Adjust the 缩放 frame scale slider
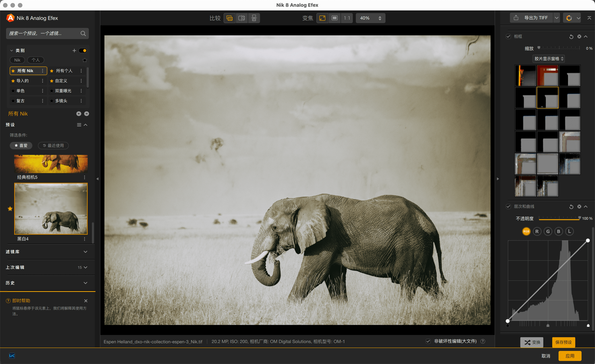 click(x=559, y=48)
